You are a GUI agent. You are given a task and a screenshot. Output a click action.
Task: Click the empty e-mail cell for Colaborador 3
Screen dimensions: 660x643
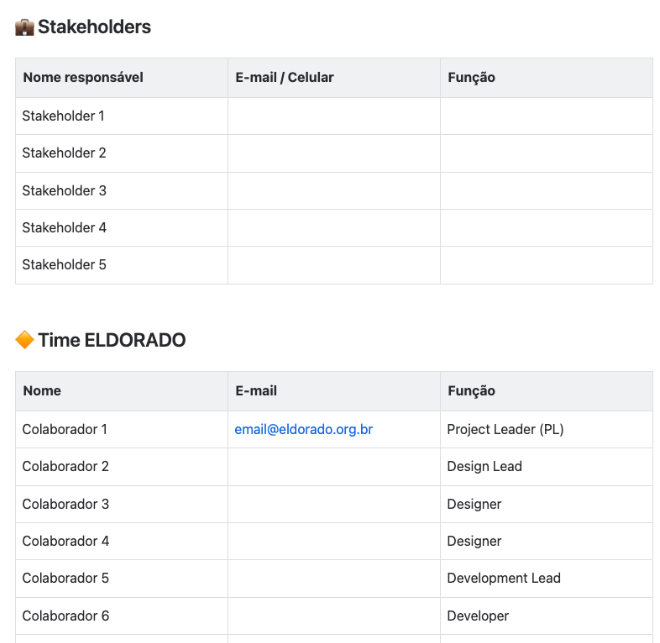[334, 504]
